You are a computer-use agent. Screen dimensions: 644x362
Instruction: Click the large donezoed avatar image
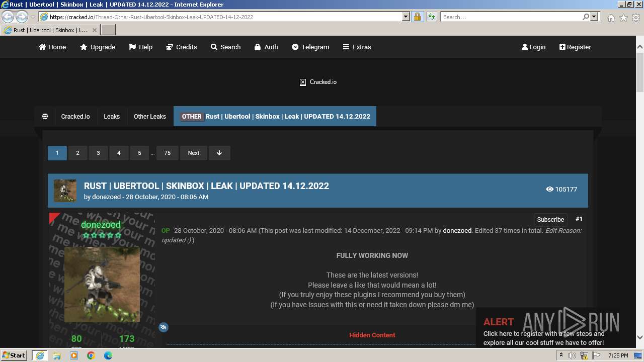click(x=102, y=285)
